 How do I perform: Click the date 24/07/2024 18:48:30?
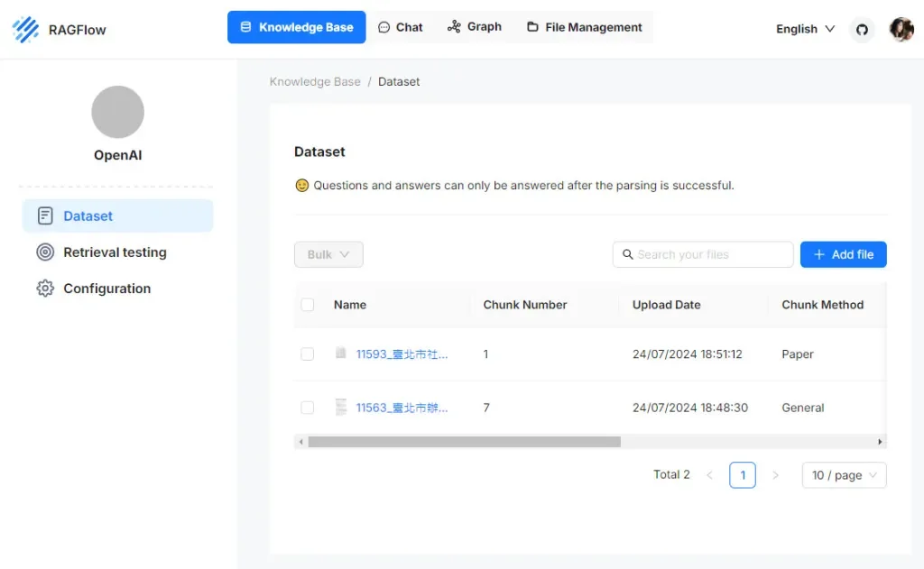tap(690, 408)
